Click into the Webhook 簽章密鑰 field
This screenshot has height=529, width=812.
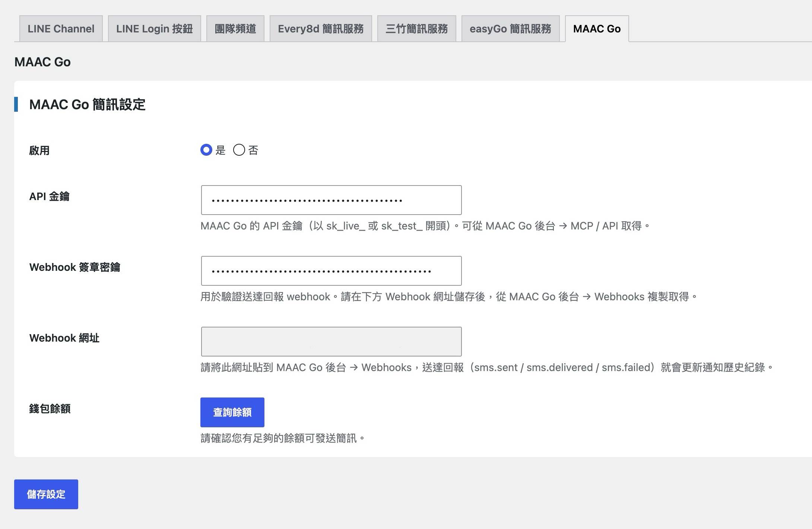point(332,271)
